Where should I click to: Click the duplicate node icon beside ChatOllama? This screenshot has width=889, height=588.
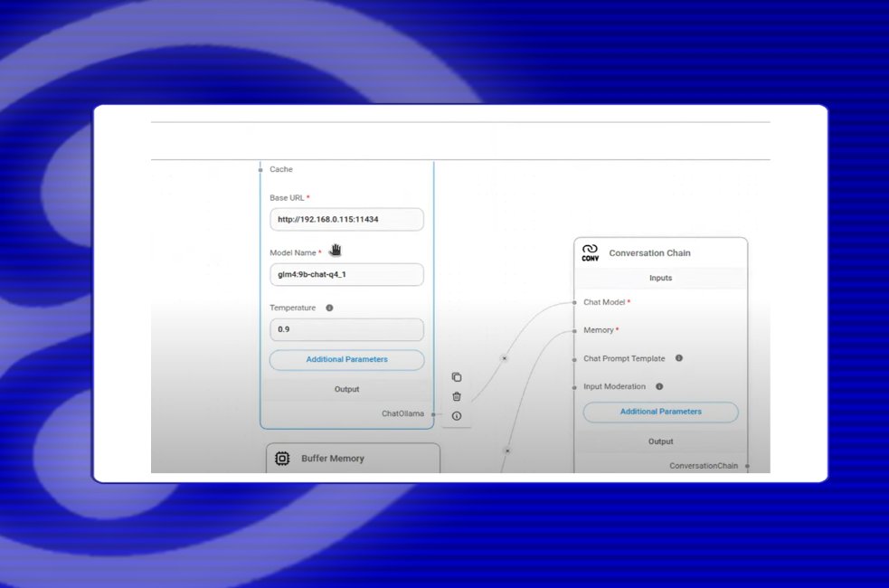(457, 377)
